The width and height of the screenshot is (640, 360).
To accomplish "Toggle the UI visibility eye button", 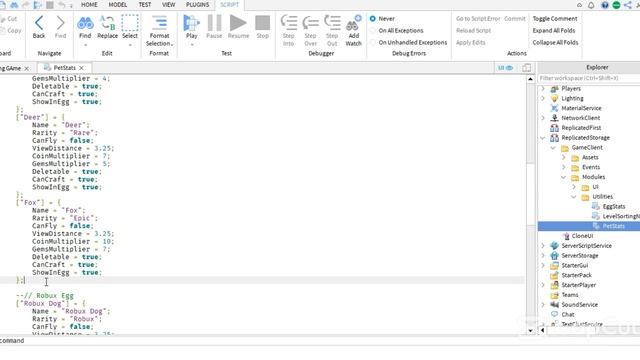I will click(x=505, y=68).
